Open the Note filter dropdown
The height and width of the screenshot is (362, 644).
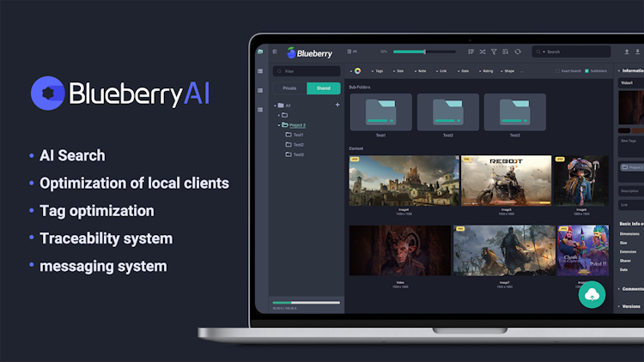coord(420,71)
